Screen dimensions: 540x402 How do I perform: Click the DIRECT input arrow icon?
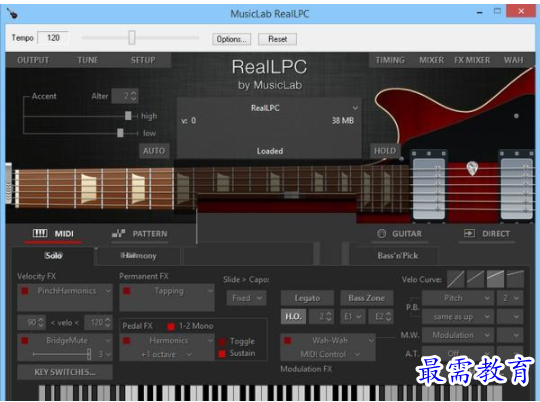point(469,233)
